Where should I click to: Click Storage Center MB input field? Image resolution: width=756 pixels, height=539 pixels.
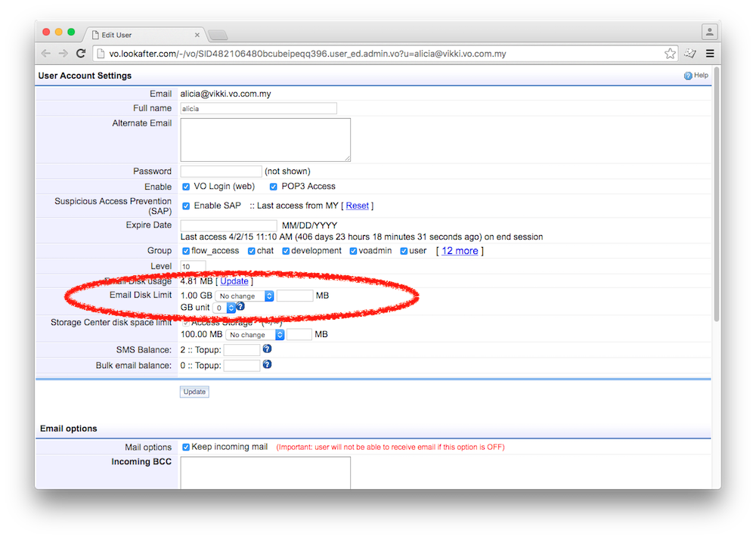[x=299, y=334]
